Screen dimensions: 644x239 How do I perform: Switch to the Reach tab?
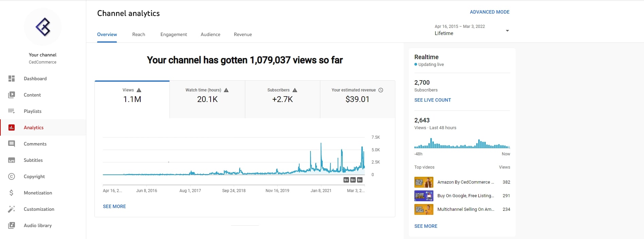click(x=139, y=34)
